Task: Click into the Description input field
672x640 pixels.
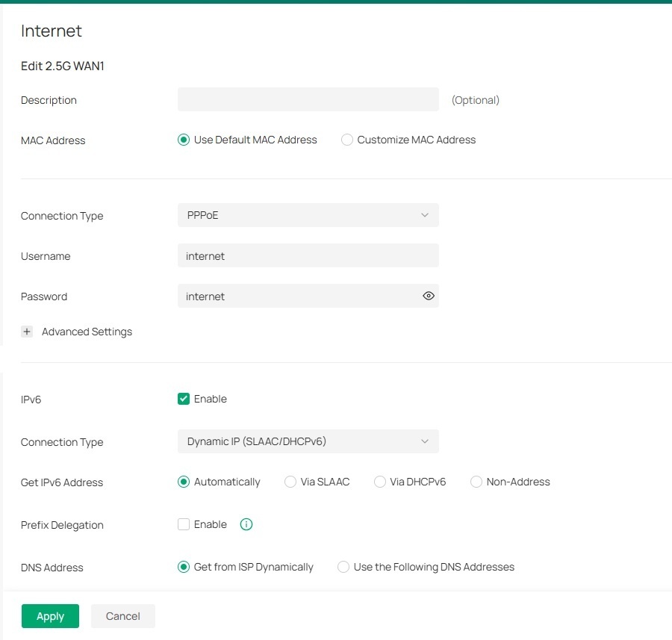Action: coord(308,99)
